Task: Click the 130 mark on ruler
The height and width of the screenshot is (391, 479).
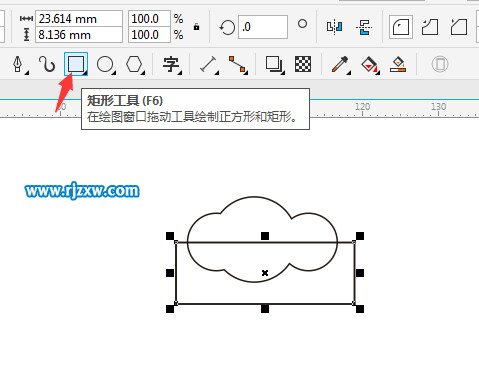Action: 438,107
